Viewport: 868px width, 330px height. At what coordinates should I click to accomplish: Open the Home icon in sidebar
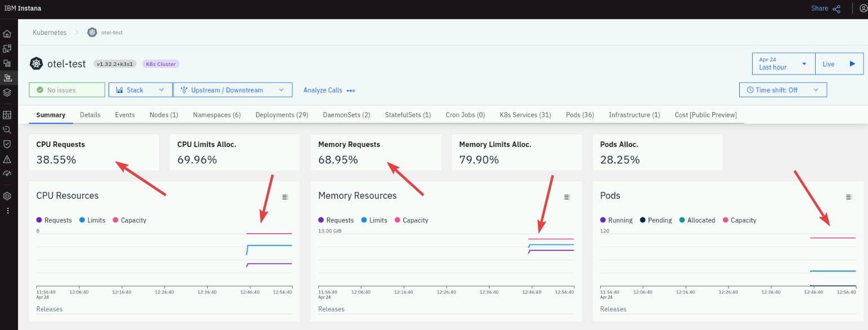[x=7, y=34]
